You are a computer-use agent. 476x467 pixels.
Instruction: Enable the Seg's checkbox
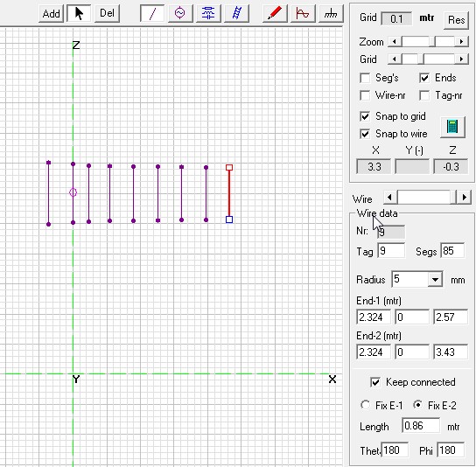(365, 78)
